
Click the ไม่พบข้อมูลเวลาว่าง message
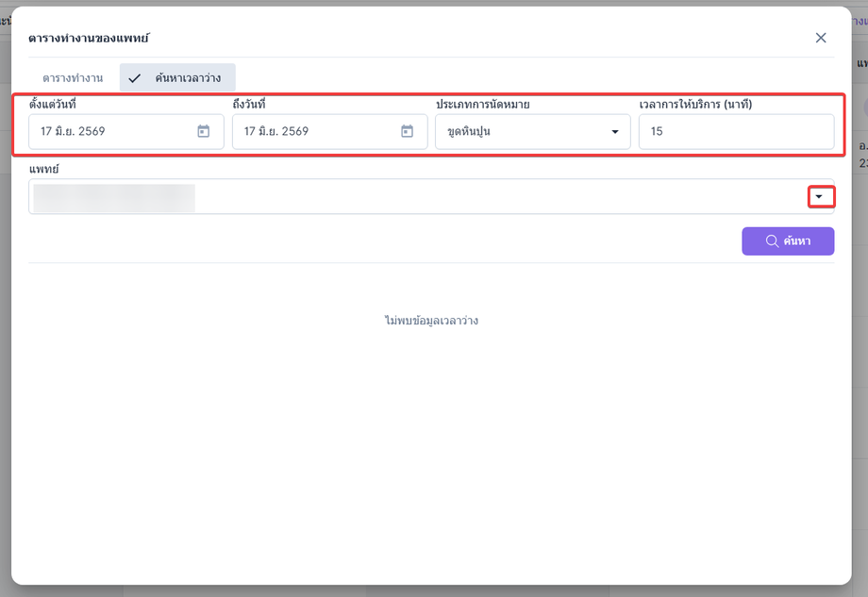431,321
